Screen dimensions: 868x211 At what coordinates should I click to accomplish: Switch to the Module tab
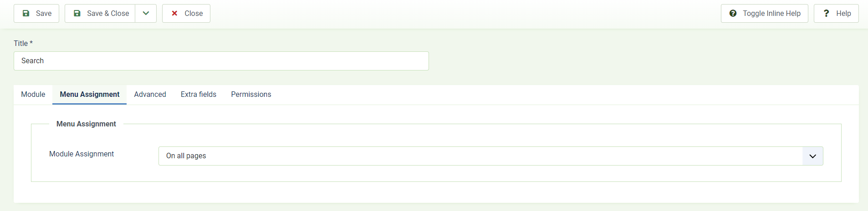(x=33, y=95)
